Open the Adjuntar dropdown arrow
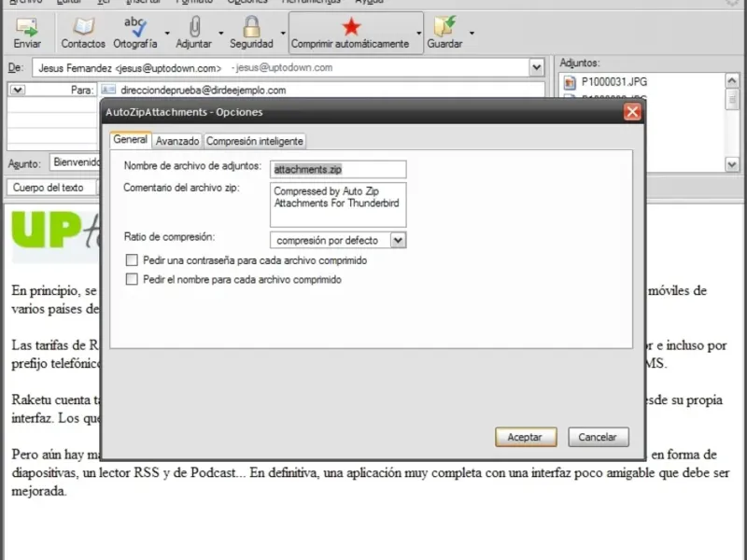 [221, 33]
